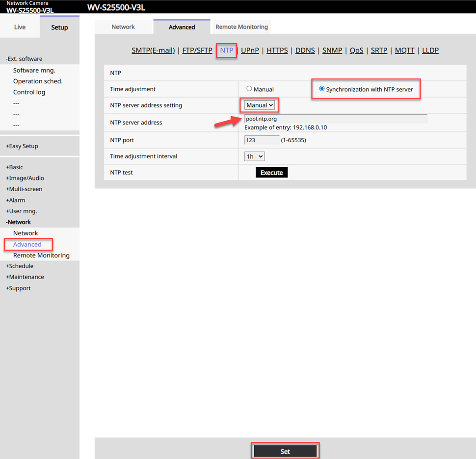Select the Manual time adjustment radio button
The height and width of the screenshot is (459, 476).
249,89
